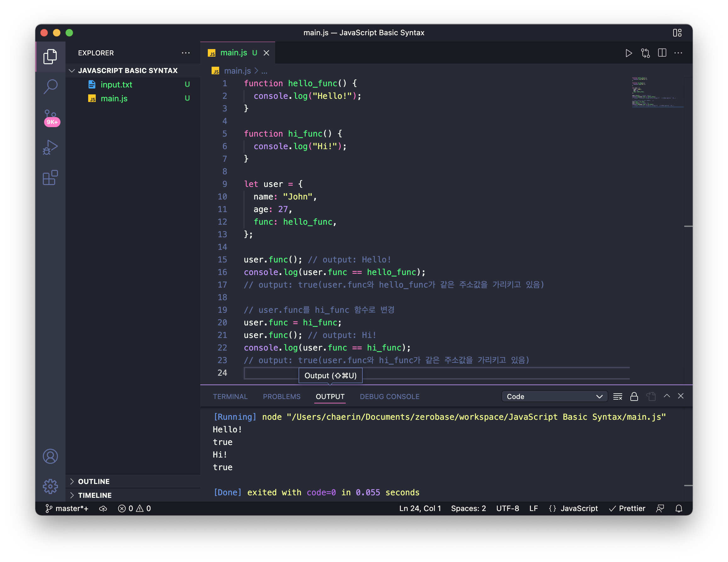Viewport: 728px width, 562px height.
Task: Click the JavaScript language mode in status bar
Action: coord(579,509)
